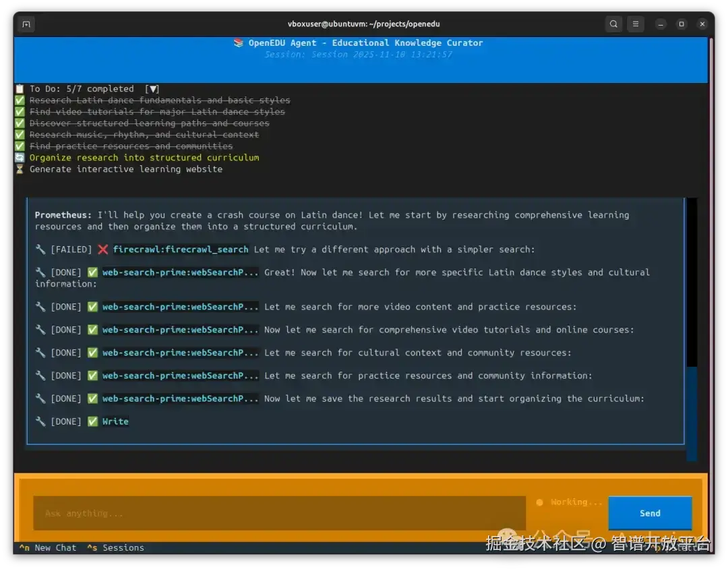Click the orange Working status indicator

[569, 502]
